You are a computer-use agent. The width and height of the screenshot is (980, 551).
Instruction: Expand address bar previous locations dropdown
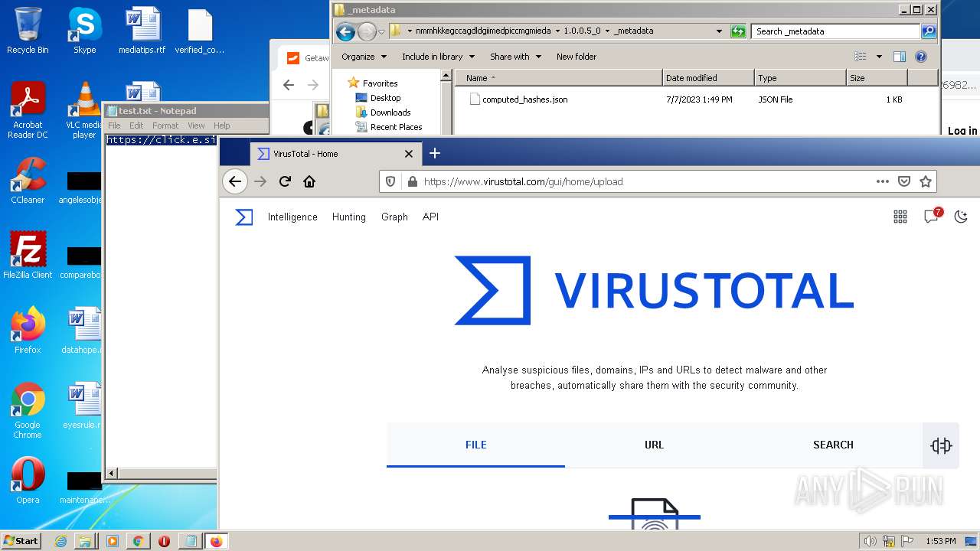719,31
